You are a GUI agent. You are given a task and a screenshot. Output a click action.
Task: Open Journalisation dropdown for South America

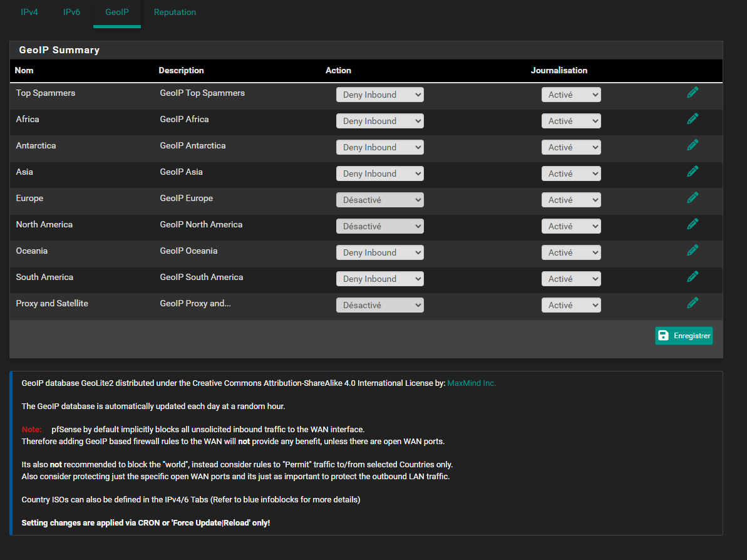[x=570, y=279]
